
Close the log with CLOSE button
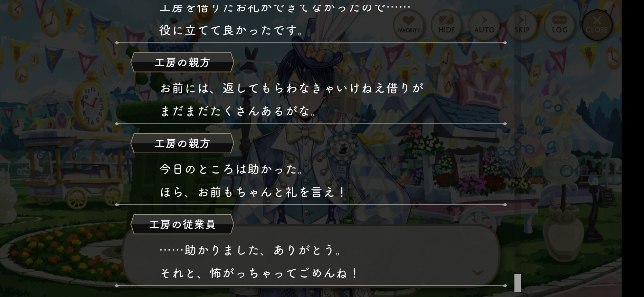[x=597, y=25]
